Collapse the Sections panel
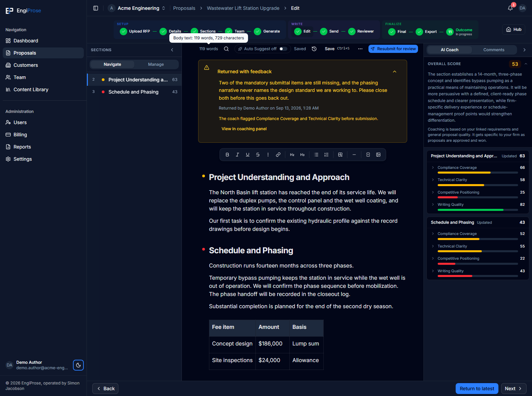532x396 pixels. 172,50
